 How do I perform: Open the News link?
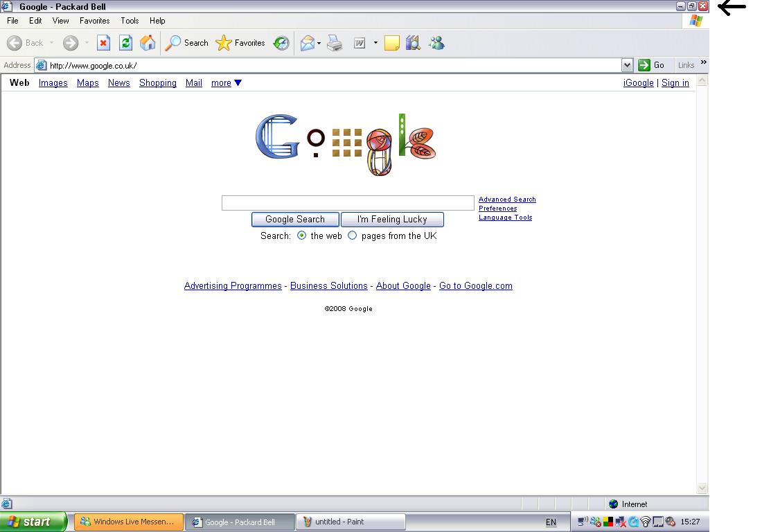click(119, 83)
